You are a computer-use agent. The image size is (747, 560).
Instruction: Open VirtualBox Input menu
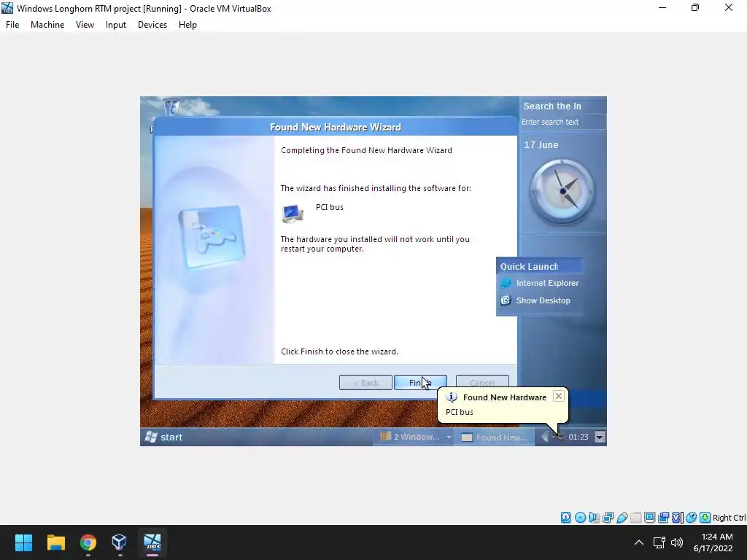tap(116, 25)
